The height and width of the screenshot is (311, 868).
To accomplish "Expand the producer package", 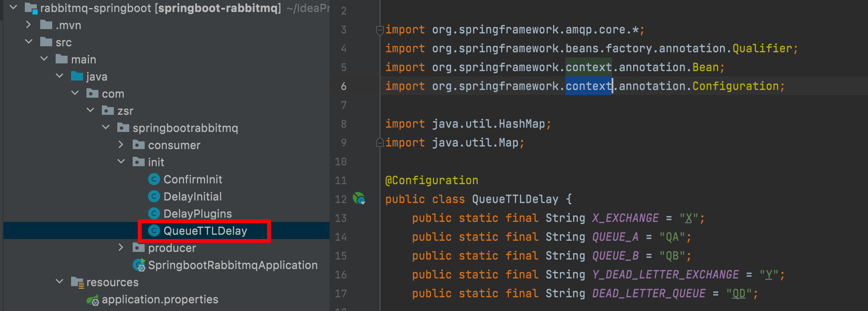I will coord(121,248).
